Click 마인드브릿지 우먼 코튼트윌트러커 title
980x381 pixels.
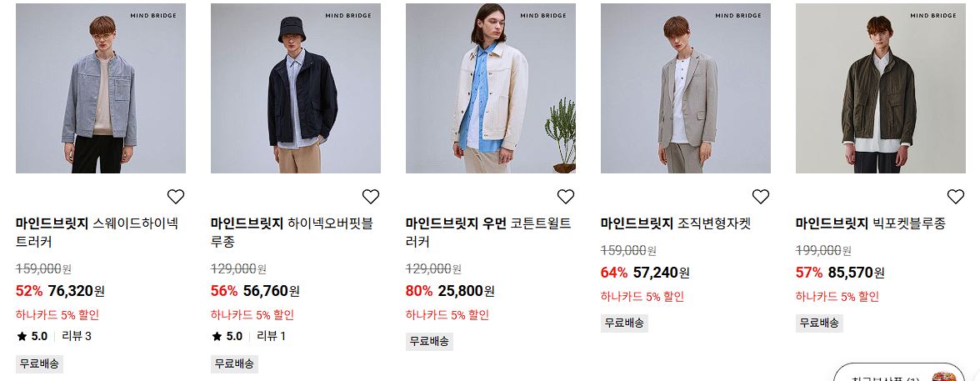coord(488,232)
